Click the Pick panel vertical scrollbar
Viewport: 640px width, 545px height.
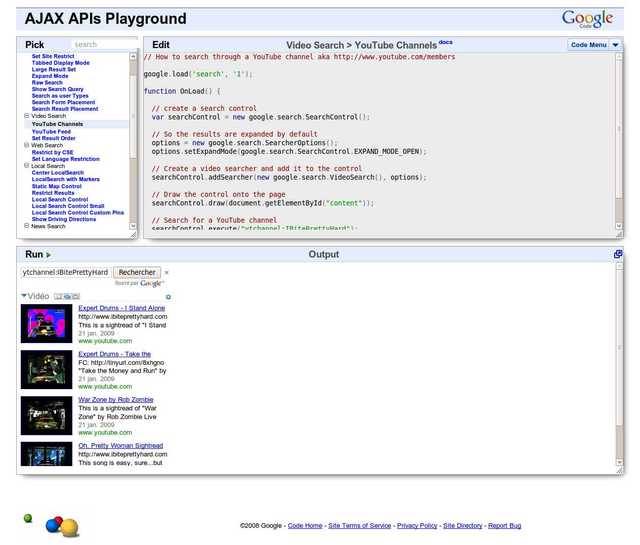tap(133, 141)
